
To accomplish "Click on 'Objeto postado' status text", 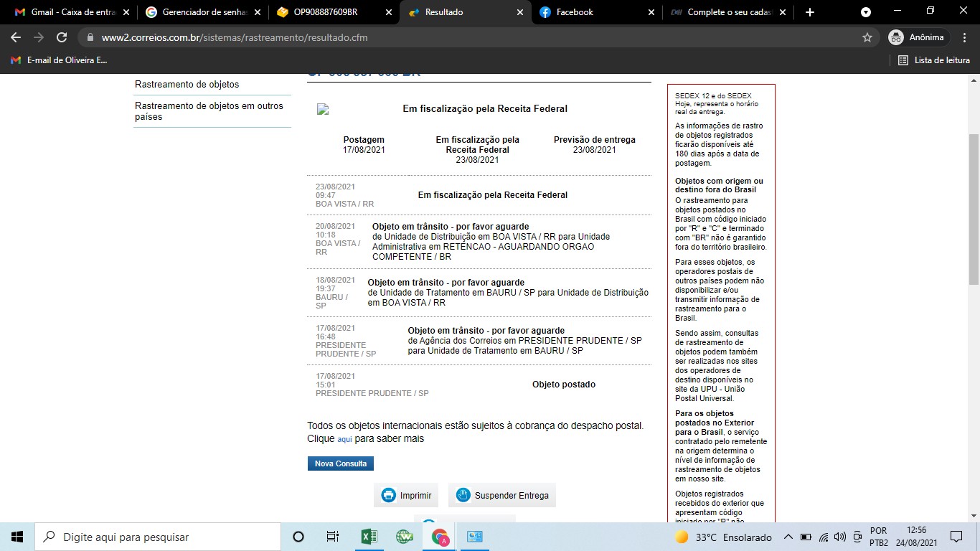I will pos(564,385).
